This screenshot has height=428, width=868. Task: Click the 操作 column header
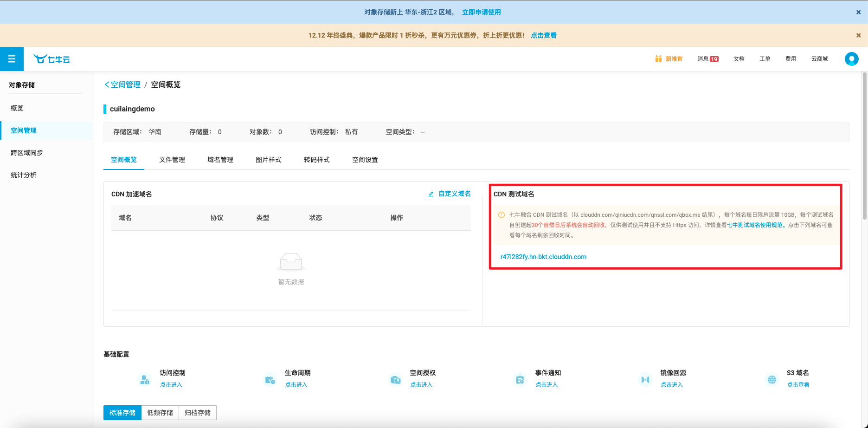point(397,218)
